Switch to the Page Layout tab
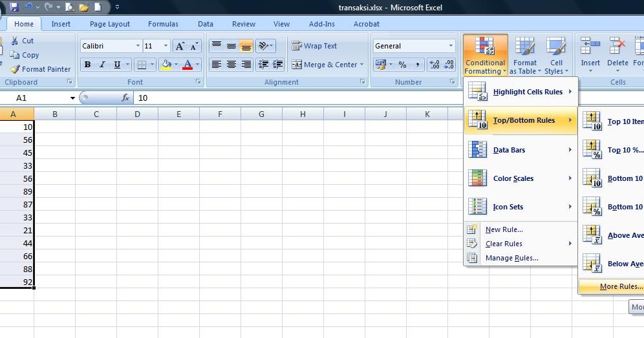 point(110,24)
